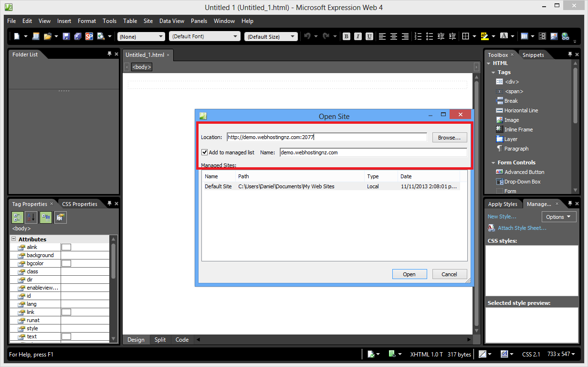Click the SuperPreview SP icon

coord(89,36)
